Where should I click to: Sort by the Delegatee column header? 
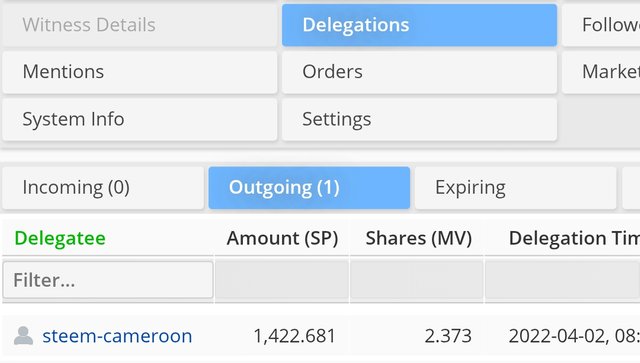(60, 238)
